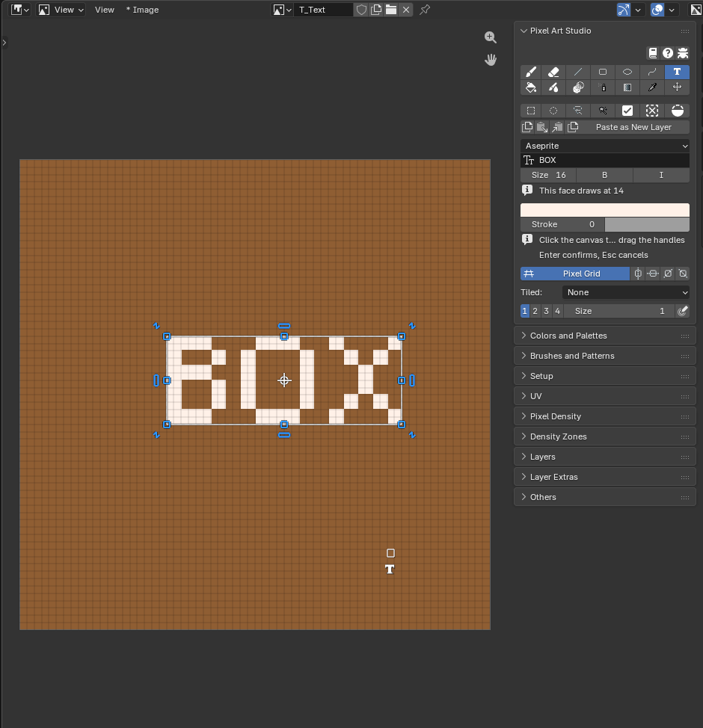This screenshot has height=728, width=703.
Task: Open the documentation book icon
Action: (653, 53)
